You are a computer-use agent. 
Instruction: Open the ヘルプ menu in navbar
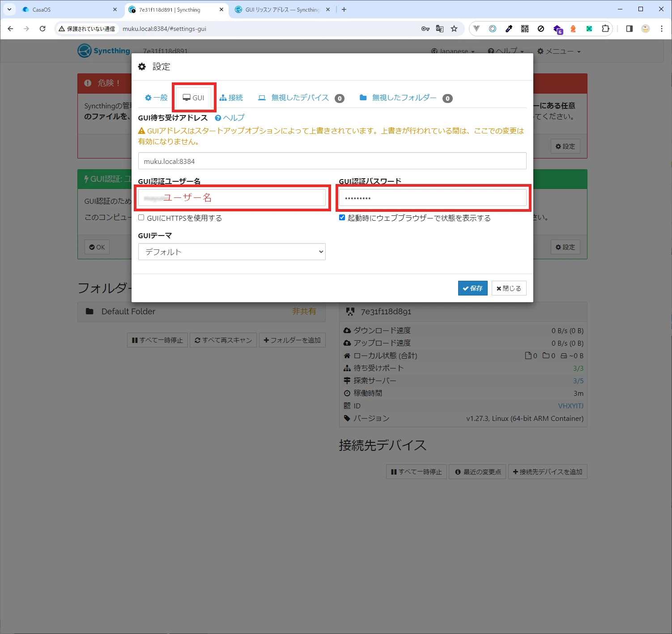(x=506, y=51)
